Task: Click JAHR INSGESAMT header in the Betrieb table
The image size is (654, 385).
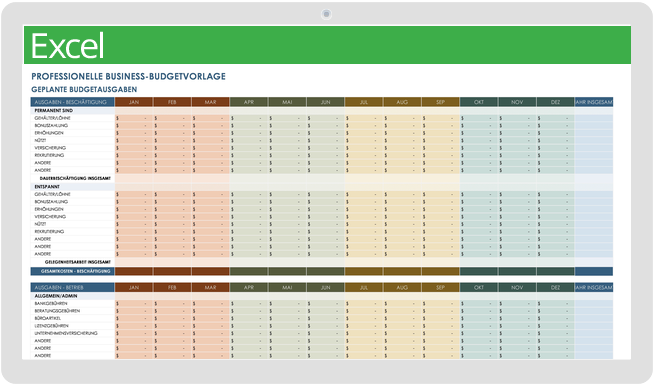Action: [x=594, y=288]
